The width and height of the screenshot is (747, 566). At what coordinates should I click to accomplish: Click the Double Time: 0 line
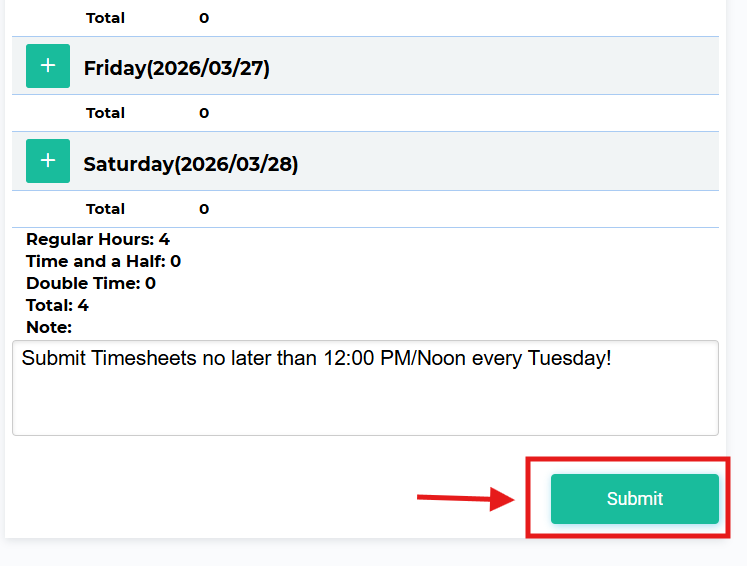coord(91,283)
